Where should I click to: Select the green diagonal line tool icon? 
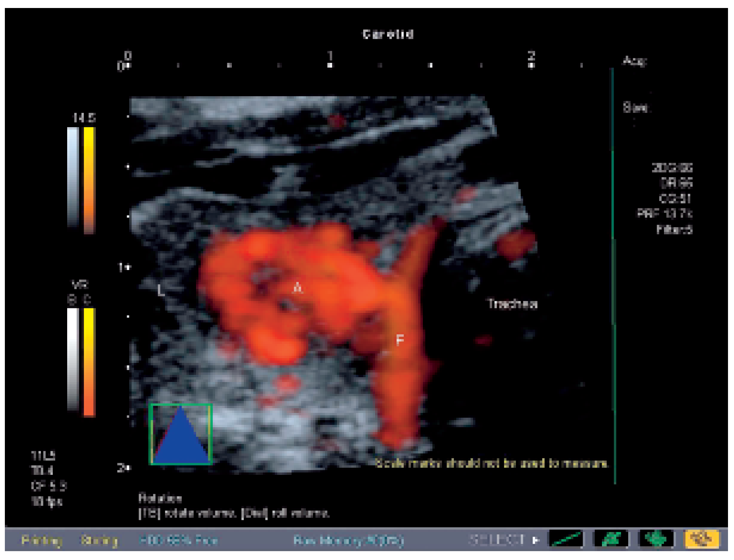[567, 539]
